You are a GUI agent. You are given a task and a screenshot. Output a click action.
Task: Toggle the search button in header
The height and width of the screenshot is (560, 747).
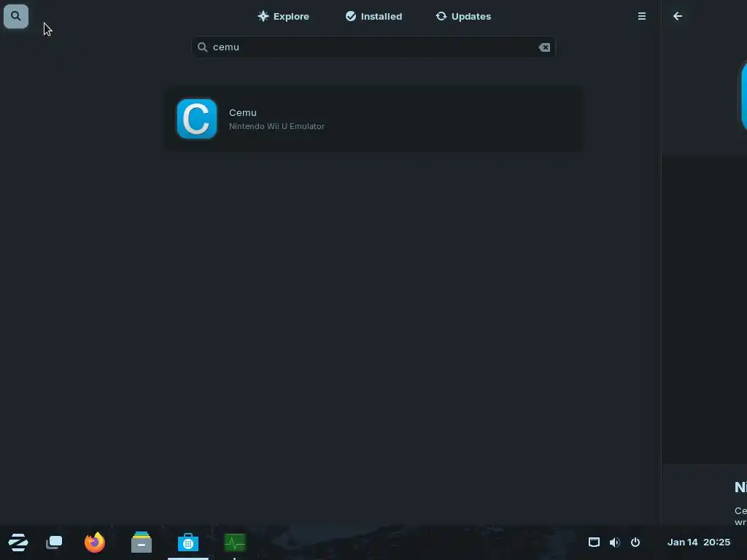coord(16,16)
